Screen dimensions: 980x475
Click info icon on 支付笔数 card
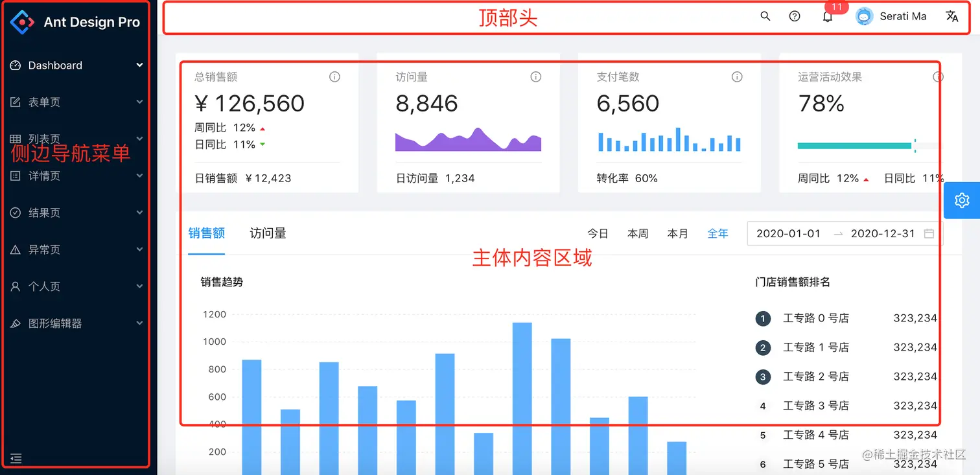(737, 76)
